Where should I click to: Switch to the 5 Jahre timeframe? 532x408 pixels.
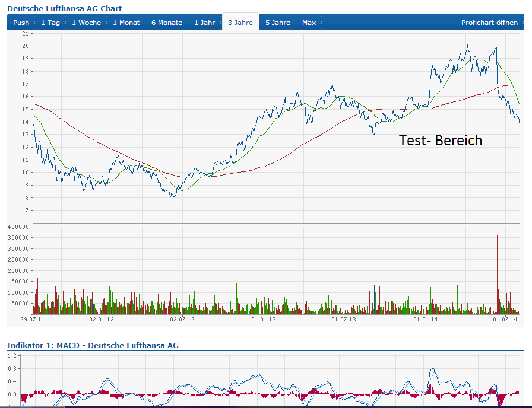(x=278, y=23)
